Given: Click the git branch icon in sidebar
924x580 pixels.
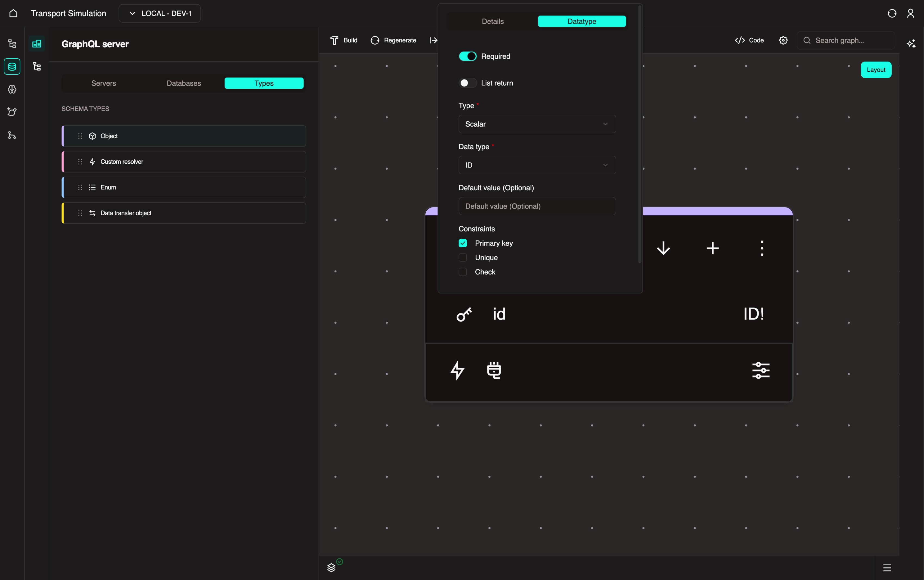Looking at the screenshot, I should (x=12, y=135).
